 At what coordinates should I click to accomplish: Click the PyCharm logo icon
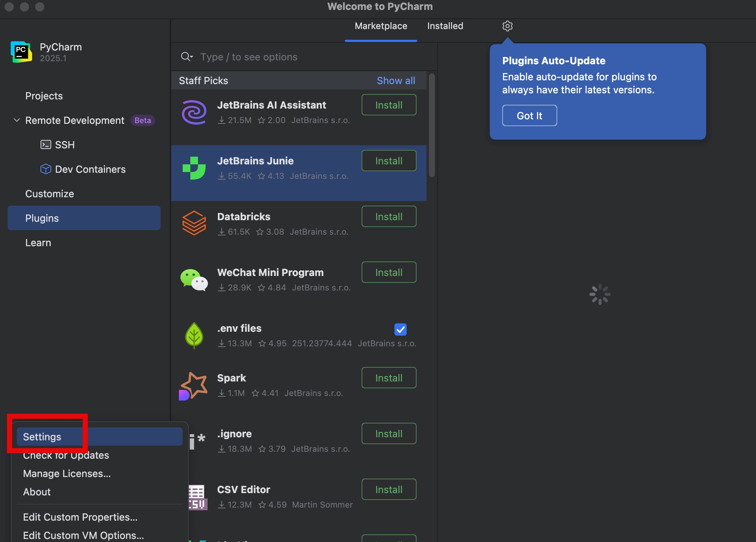click(21, 52)
